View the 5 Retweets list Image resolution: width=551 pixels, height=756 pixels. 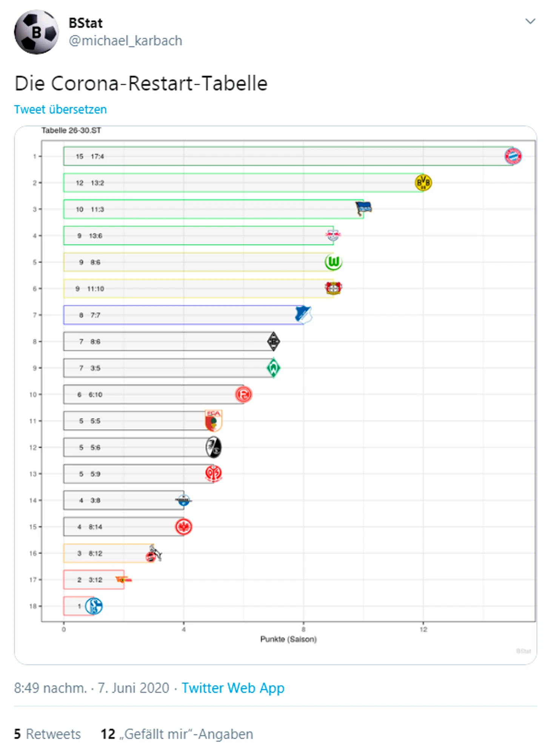coord(48,734)
